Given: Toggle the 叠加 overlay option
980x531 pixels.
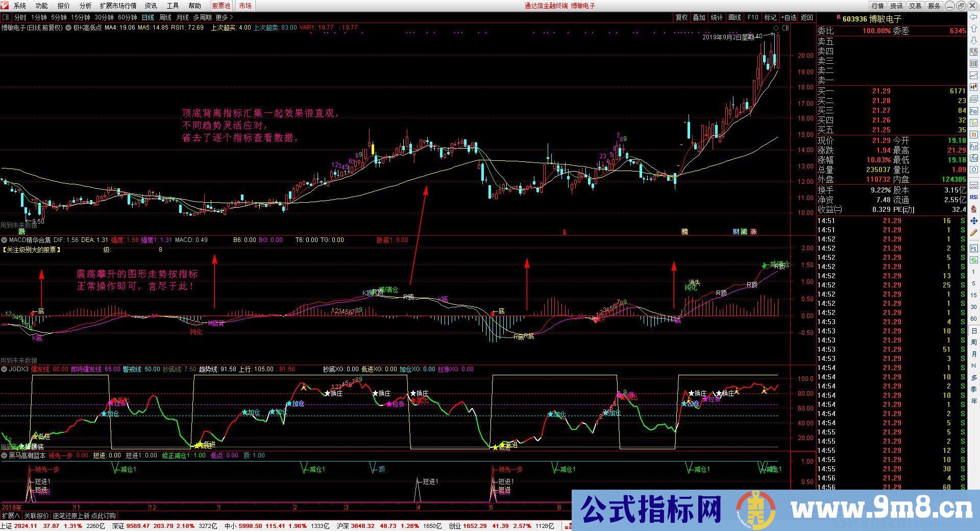Looking at the screenshot, I should (x=699, y=17).
